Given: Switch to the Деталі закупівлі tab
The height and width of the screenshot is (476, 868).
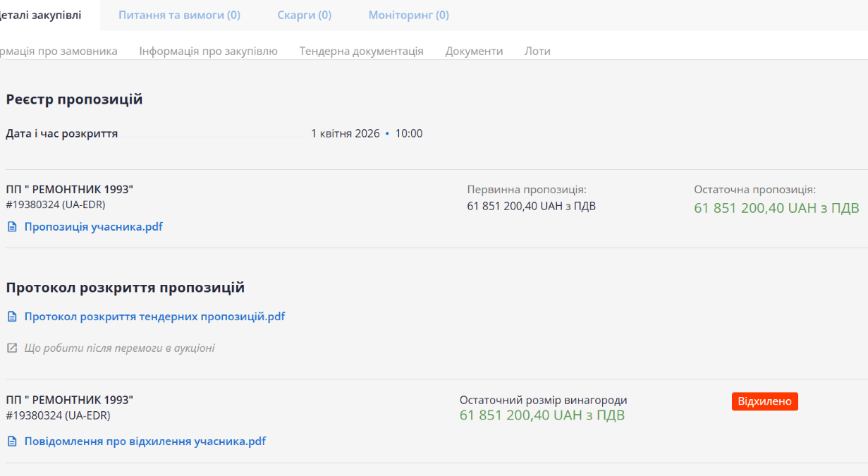Looking at the screenshot, I should point(41,15).
